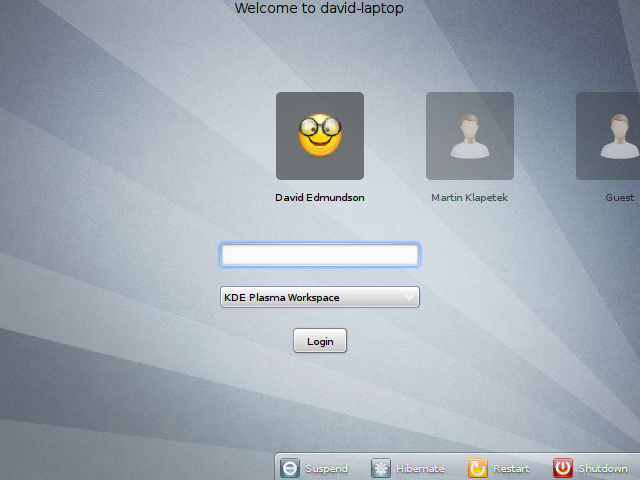Click the Guest name text
Viewport: 640px width, 480px height.
click(x=620, y=198)
